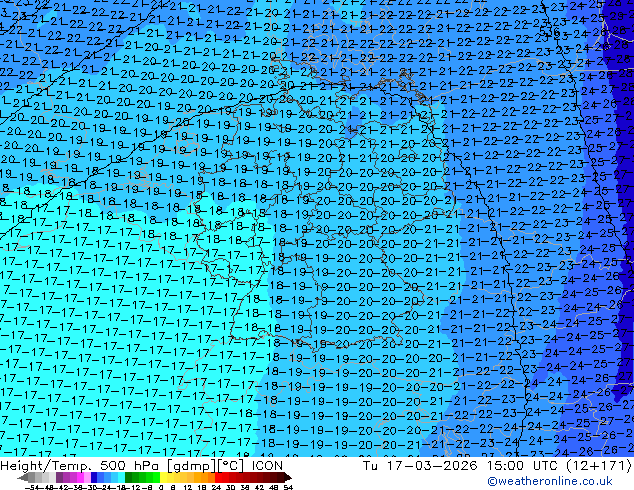The width and height of the screenshot is (634, 490).
Task: Click the '500 hPa' level label
Action: click(x=131, y=466)
